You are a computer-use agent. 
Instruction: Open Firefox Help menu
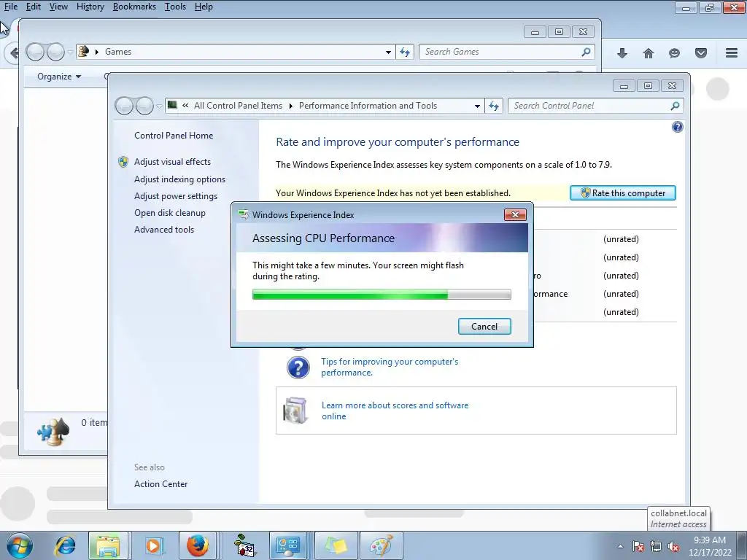click(204, 7)
